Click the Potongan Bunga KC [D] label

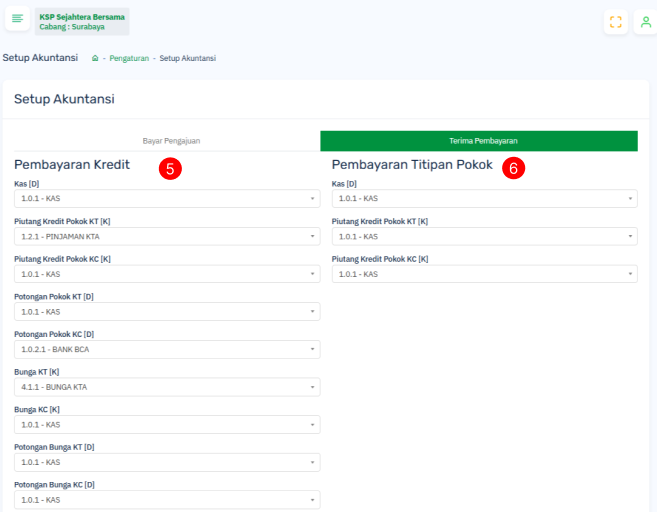click(54, 485)
